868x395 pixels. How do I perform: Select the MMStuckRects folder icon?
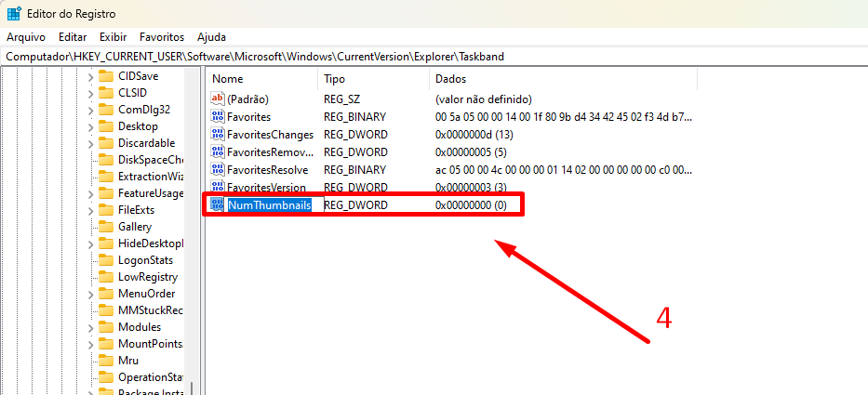pyautogui.click(x=106, y=310)
